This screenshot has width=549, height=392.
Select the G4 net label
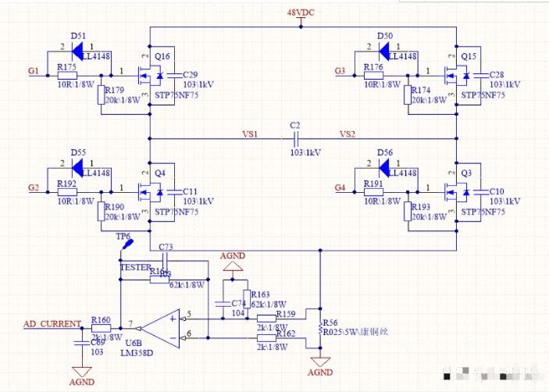click(340, 187)
